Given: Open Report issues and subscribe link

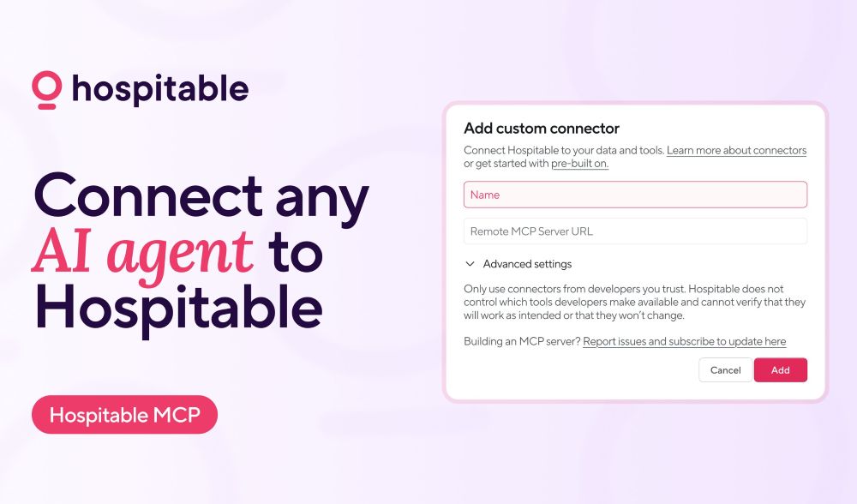Looking at the screenshot, I should coord(684,342).
